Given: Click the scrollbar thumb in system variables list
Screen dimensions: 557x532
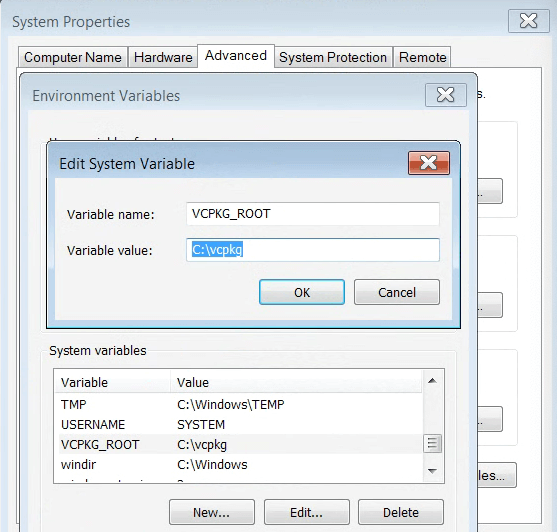Looking at the screenshot, I should pyautogui.click(x=432, y=443).
